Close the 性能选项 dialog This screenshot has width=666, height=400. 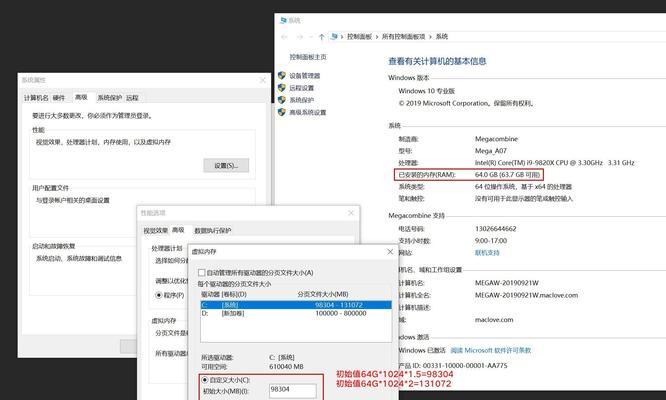[351, 213]
